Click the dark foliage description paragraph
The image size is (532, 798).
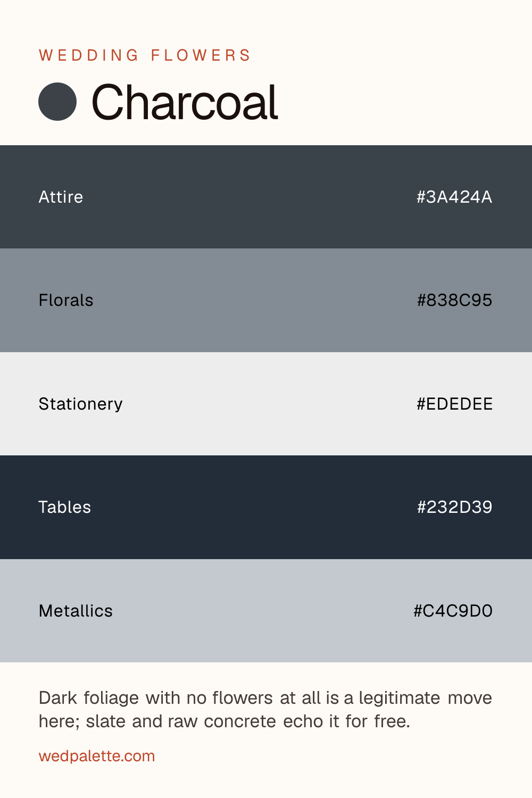[265, 710]
